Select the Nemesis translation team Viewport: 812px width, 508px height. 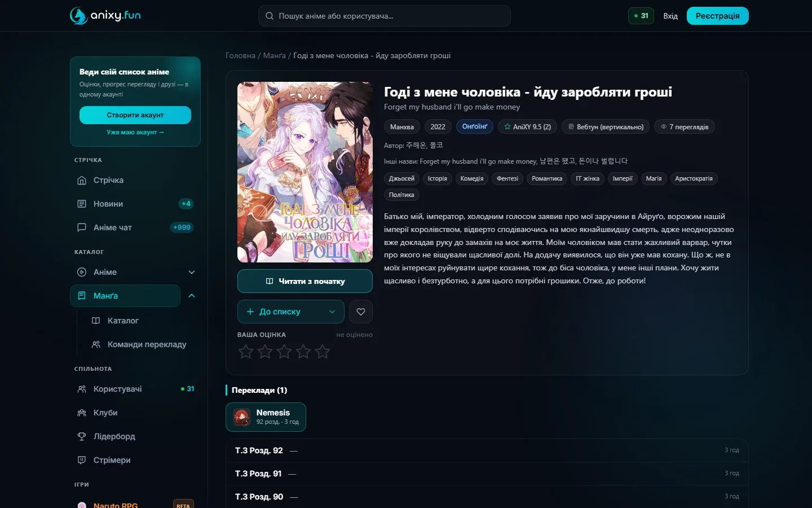tap(266, 417)
